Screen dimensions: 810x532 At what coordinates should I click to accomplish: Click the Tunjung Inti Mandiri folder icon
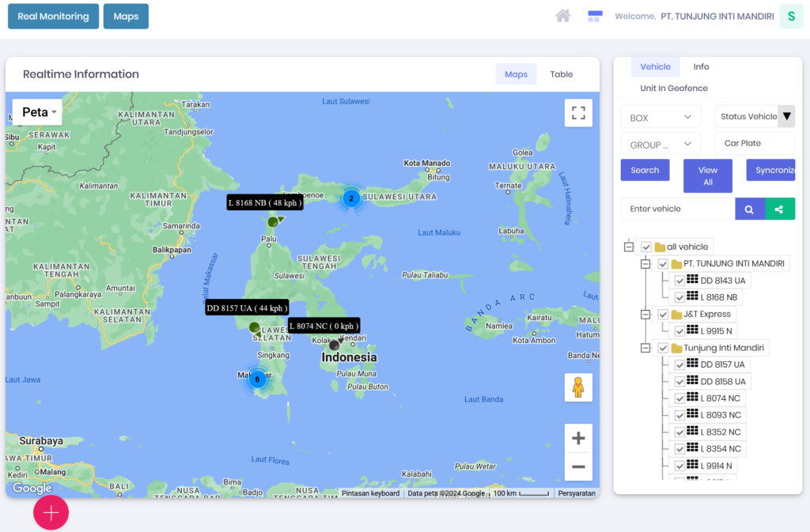tap(677, 348)
